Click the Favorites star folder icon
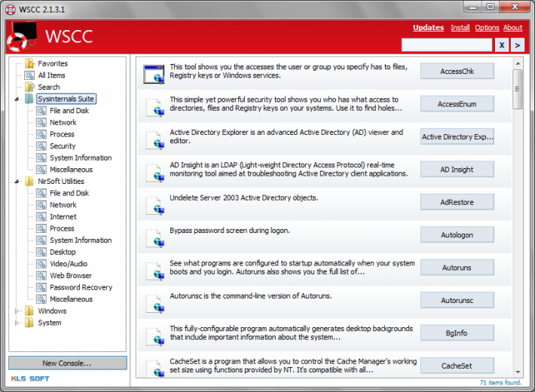Viewport: 535px width, 392px height. 29,63
